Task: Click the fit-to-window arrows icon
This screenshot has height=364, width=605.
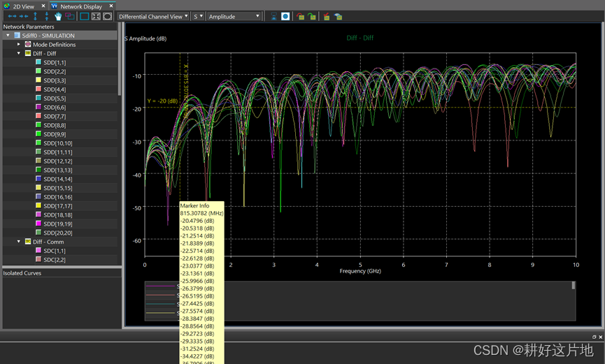Action: tap(96, 16)
